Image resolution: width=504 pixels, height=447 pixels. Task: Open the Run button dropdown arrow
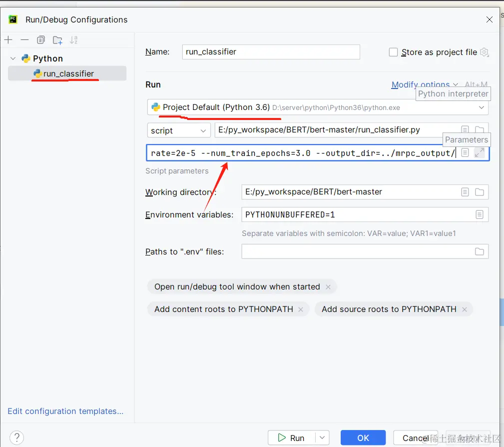[322, 437]
